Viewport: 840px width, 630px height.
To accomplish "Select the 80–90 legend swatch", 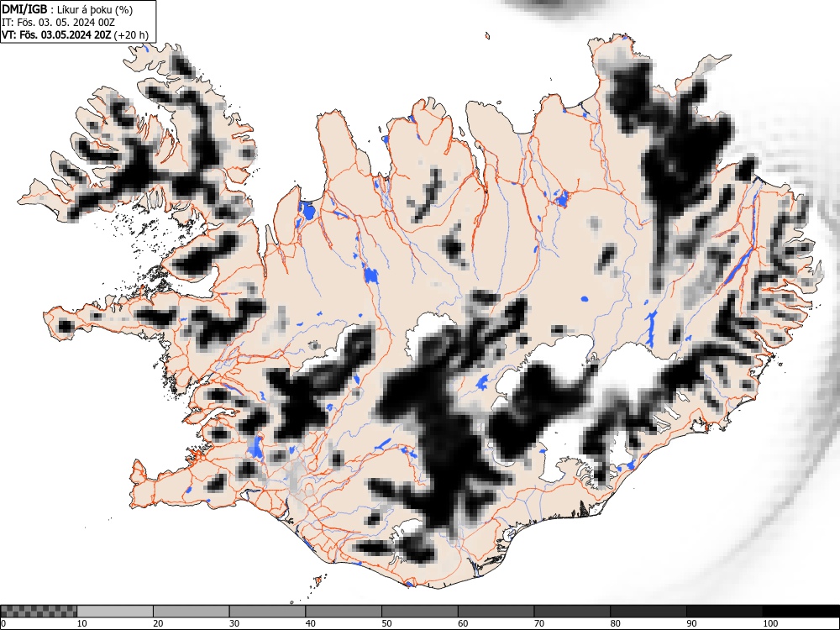I will pos(648,612).
